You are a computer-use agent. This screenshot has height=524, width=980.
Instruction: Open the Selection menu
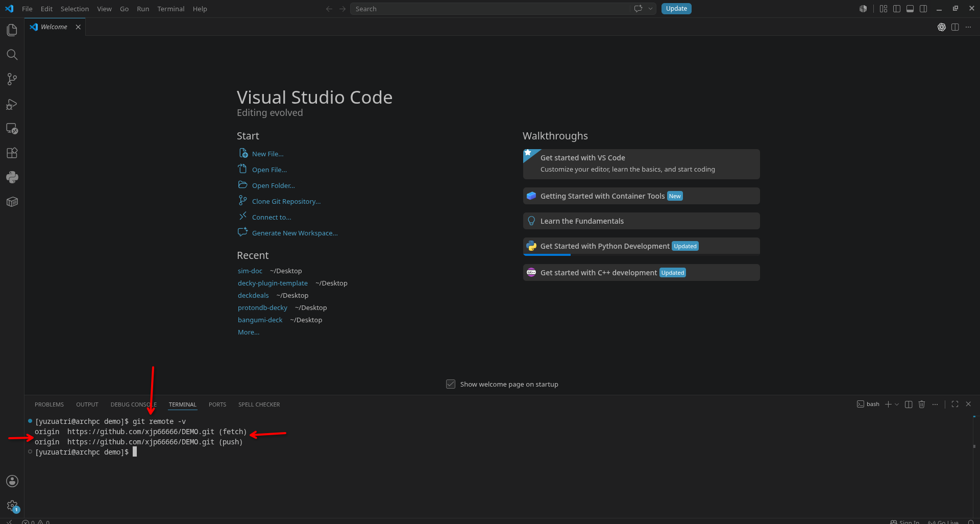[75, 9]
